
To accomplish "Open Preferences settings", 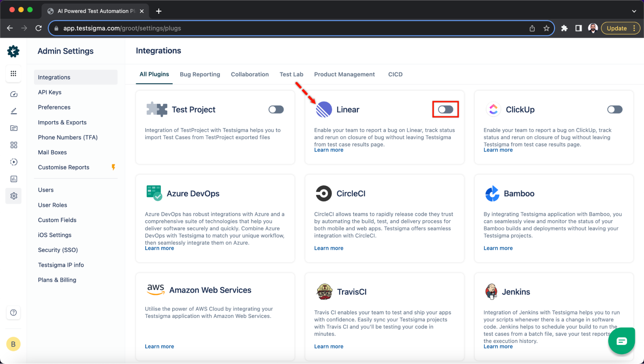I will pyautogui.click(x=54, y=107).
